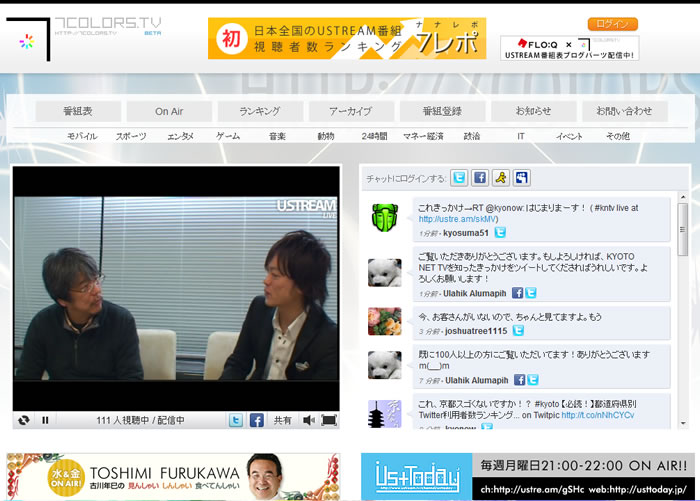Image resolution: width=700 pixels, height=501 pixels.
Task: Log in to chat with MySpace icon
Action: (521, 178)
